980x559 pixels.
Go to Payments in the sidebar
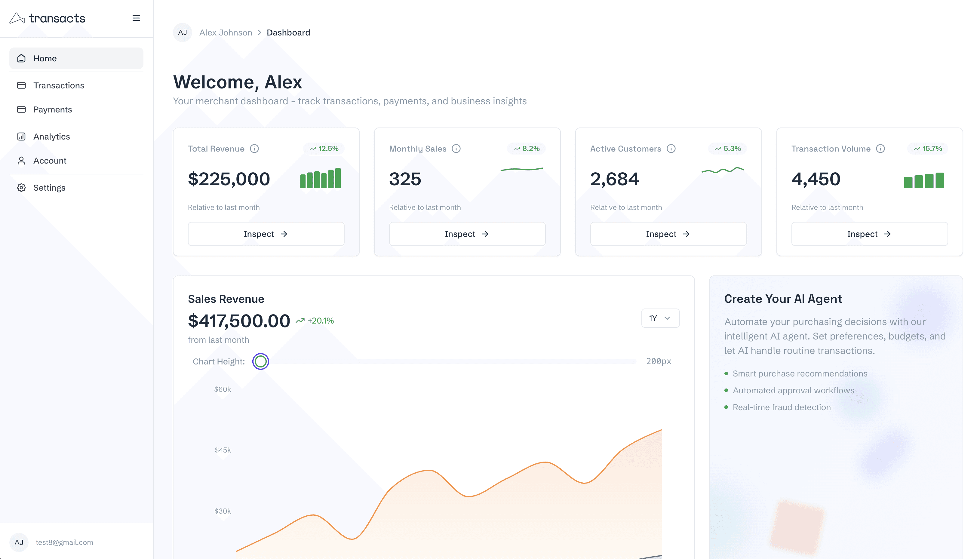(x=53, y=109)
